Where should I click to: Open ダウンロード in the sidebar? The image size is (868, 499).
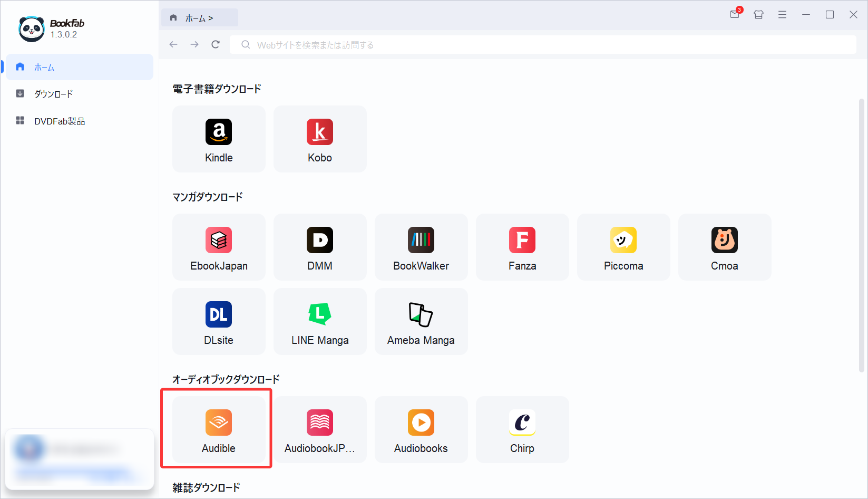click(x=80, y=94)
